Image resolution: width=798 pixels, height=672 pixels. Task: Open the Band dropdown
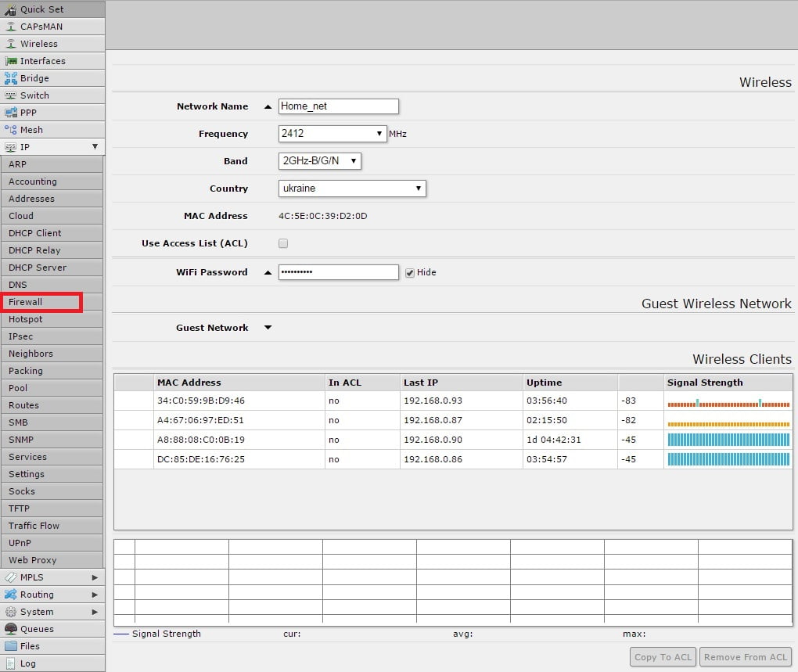click(x=320, y=160)
